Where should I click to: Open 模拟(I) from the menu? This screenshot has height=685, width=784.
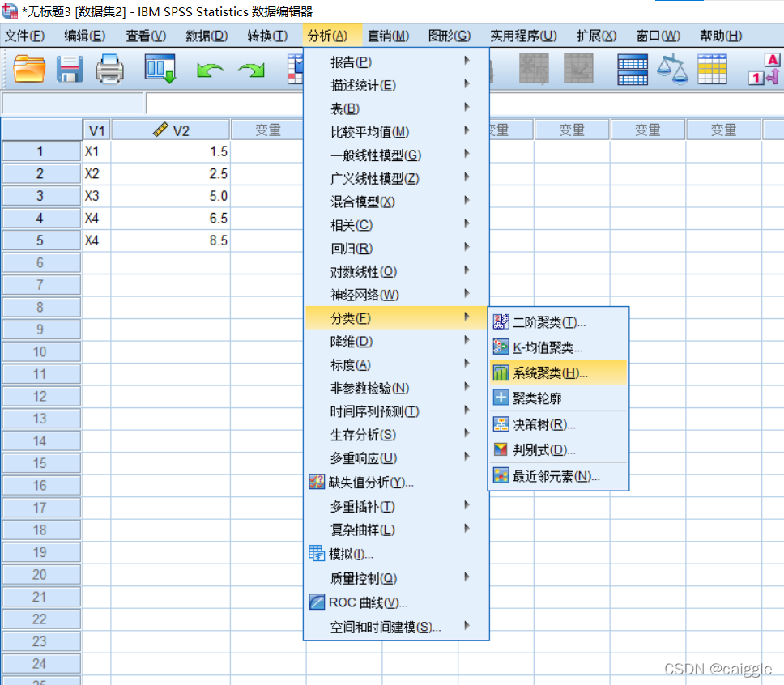click(396, 554)
